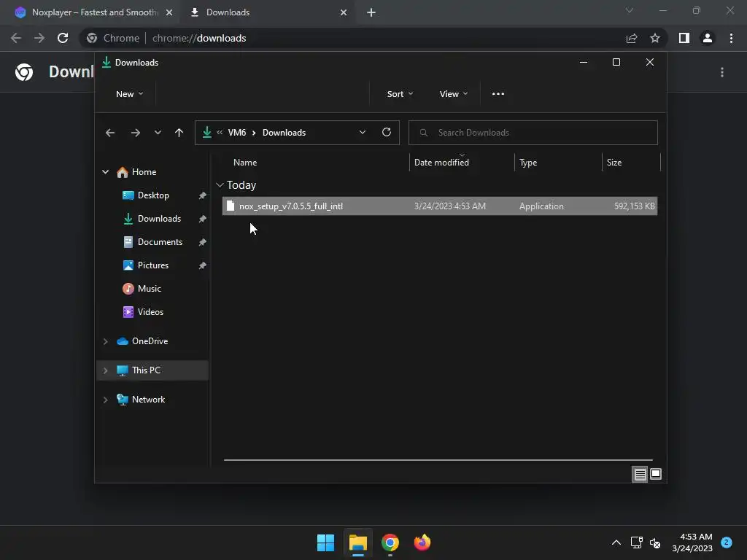The image size is (747, 560).
Task: Sort by the Type column header
Action: pos(528,163)
